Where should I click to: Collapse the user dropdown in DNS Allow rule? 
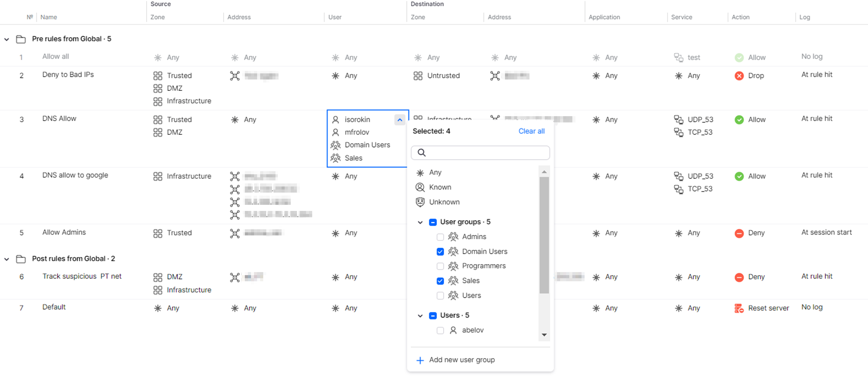point(400,120)
